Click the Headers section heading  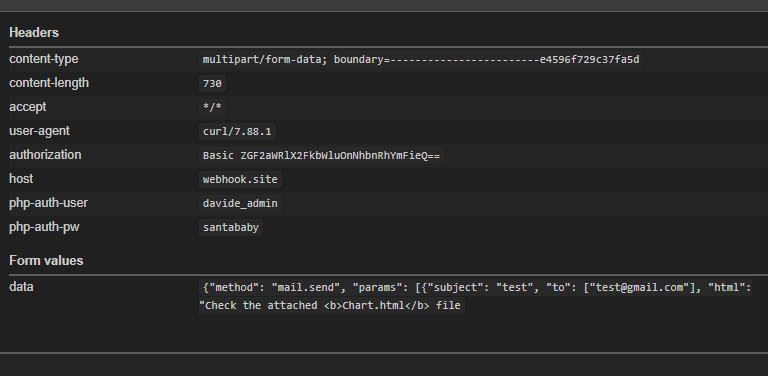(x=34, y=33)
